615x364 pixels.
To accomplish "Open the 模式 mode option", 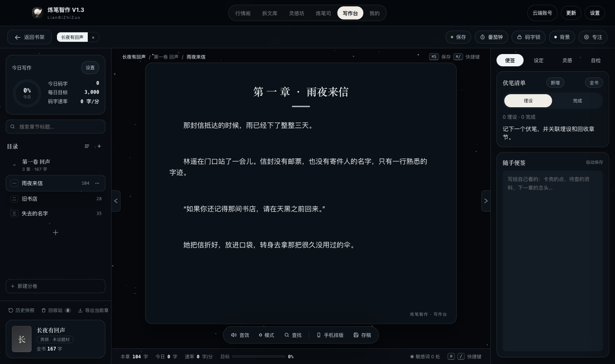I will tap(266, 335).
